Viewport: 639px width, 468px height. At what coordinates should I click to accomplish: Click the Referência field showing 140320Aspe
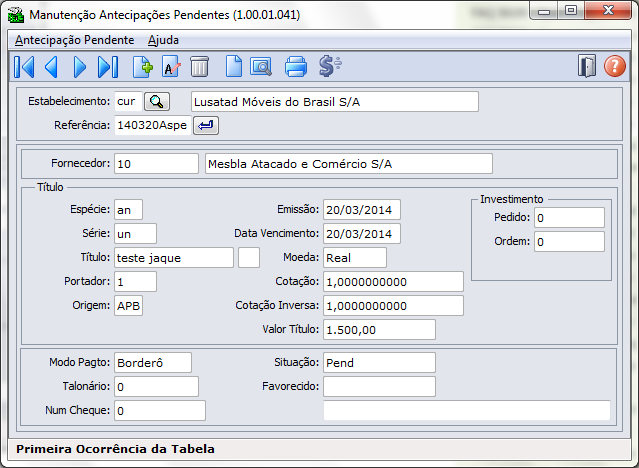tap(153, 125)
